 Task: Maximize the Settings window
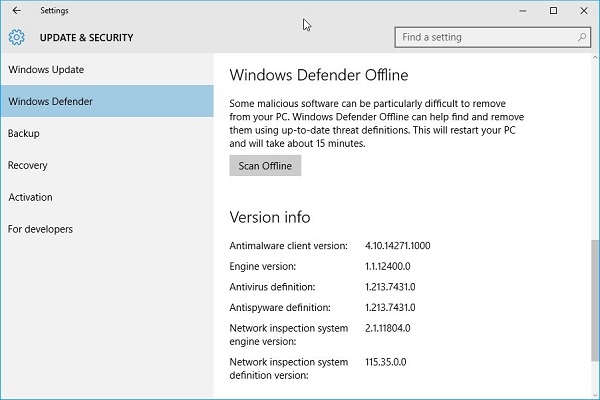tap(553, 11)
